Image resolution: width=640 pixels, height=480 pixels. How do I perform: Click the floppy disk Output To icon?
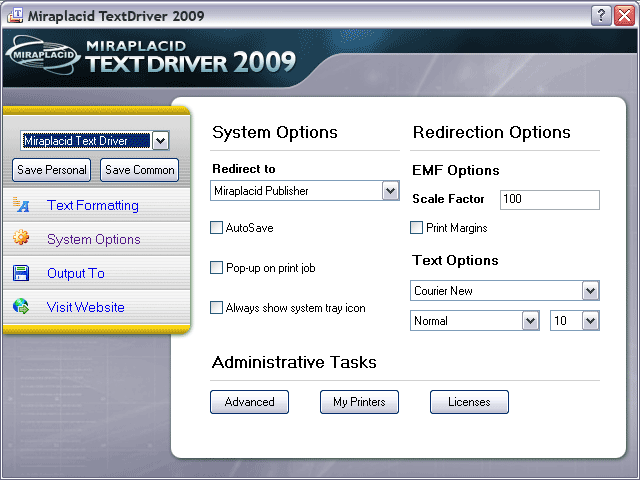tap(21, 273)
